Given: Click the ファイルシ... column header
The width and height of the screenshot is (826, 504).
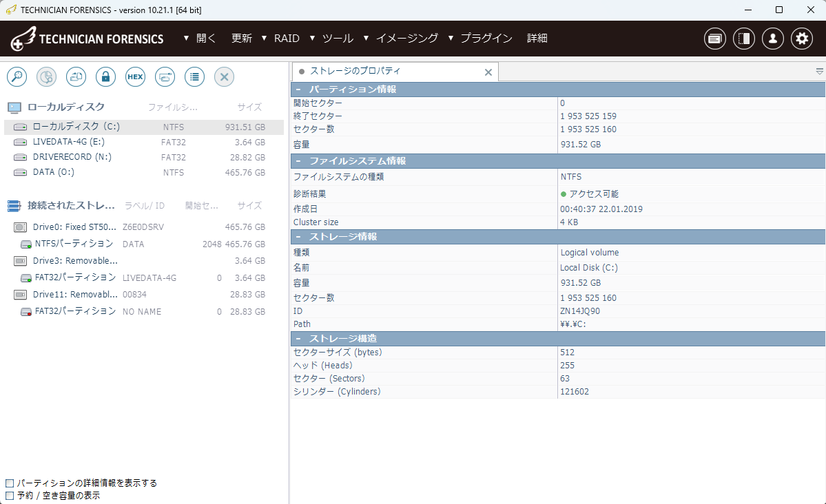Looking at the screenshot, I should [172, 107].
